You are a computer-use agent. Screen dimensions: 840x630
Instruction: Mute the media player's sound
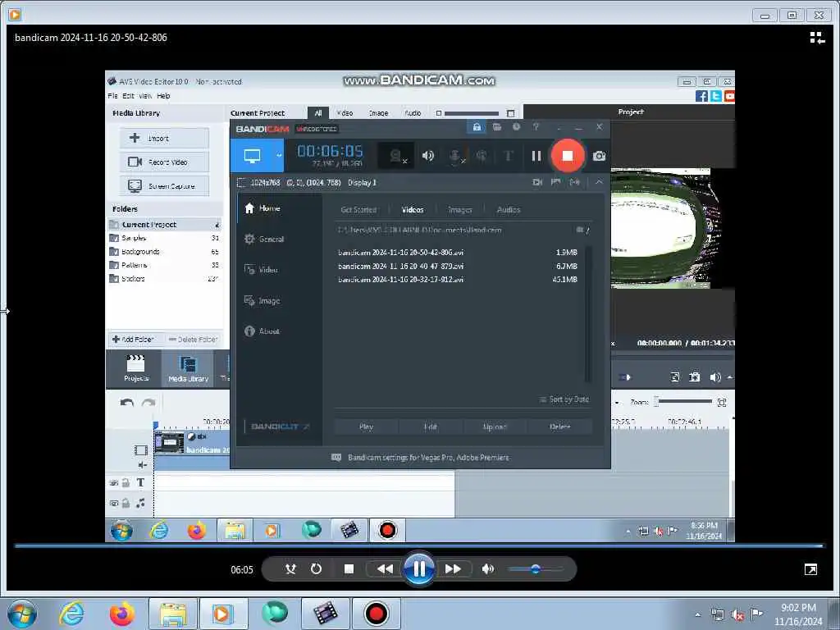pyautogui.click(x=487, y=569)
